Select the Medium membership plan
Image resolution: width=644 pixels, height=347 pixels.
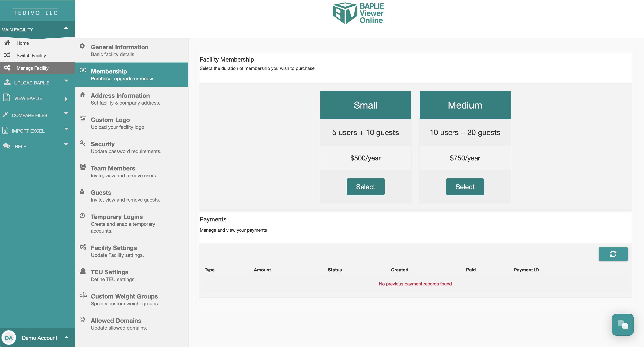[x=465, y=187]
